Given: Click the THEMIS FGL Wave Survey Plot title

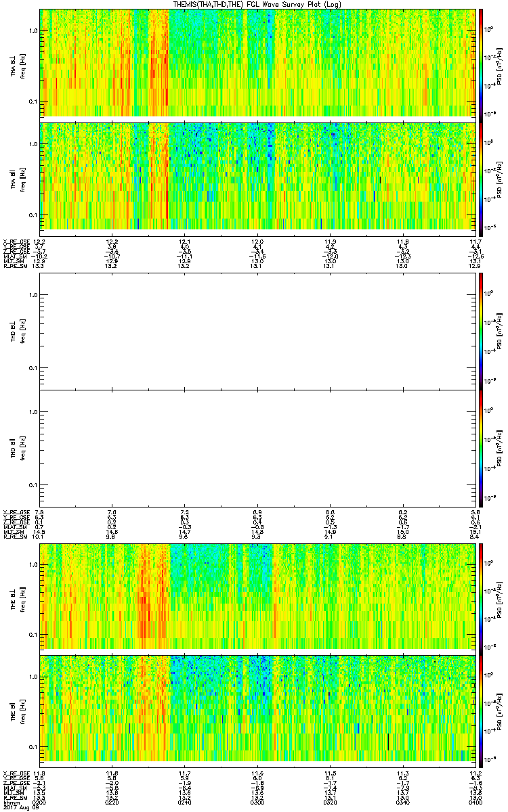Looking at the screenshot, I should click(257, 4).
